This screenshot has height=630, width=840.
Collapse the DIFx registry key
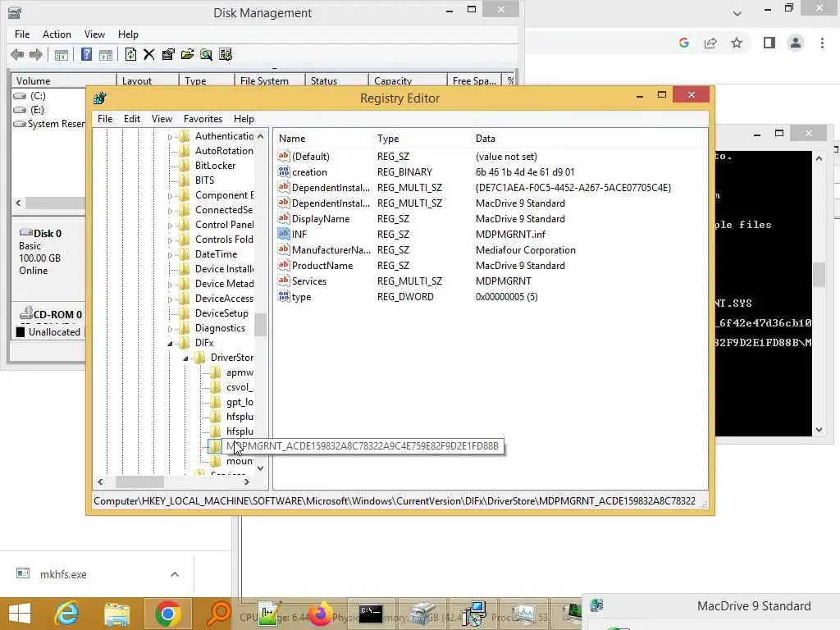[x=170, y=344]
